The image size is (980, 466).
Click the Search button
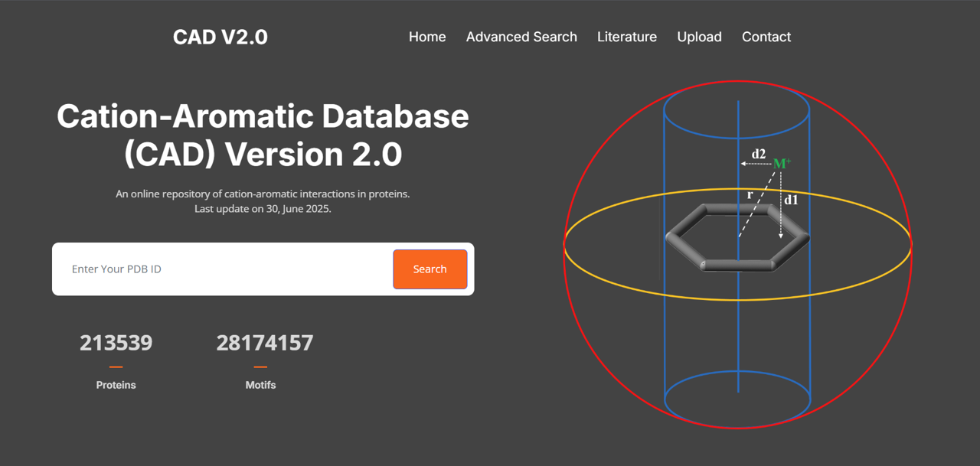click(x=430, y=269)
